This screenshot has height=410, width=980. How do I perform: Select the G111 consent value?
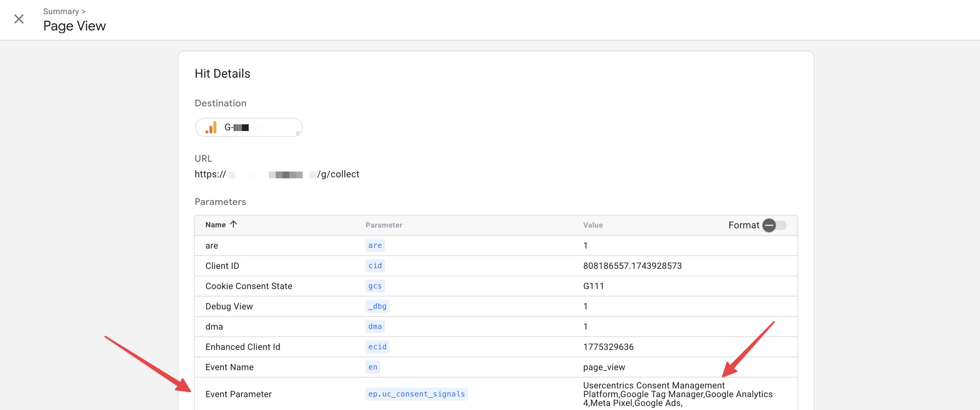[x=593, y=286]
